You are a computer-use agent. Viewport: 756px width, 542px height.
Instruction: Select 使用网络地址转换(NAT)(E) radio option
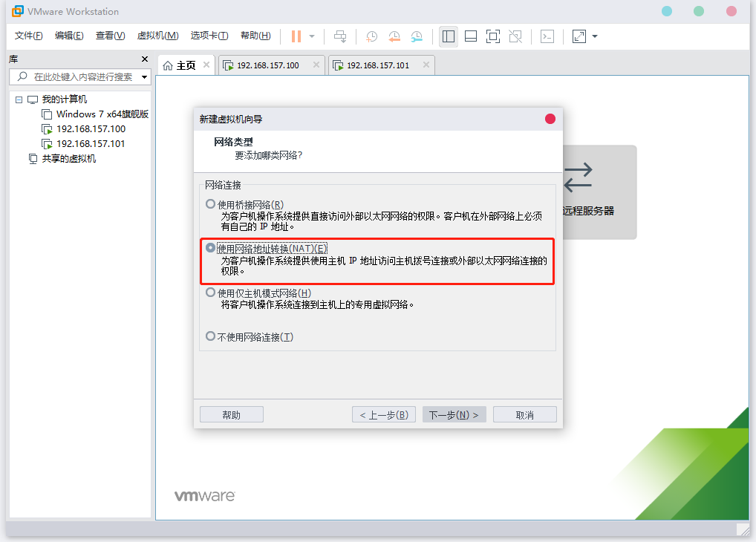[210, 248]
